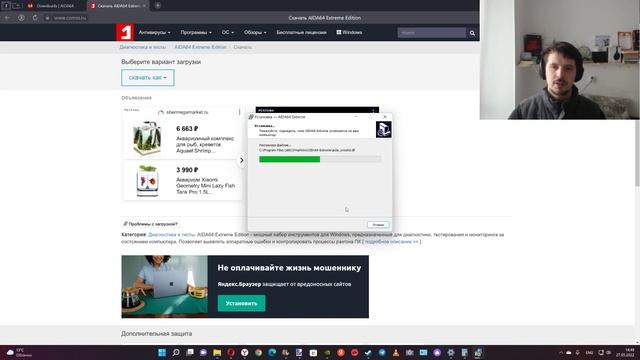Open Steam from the taskbar
The image size is (640, 360).
368,352
